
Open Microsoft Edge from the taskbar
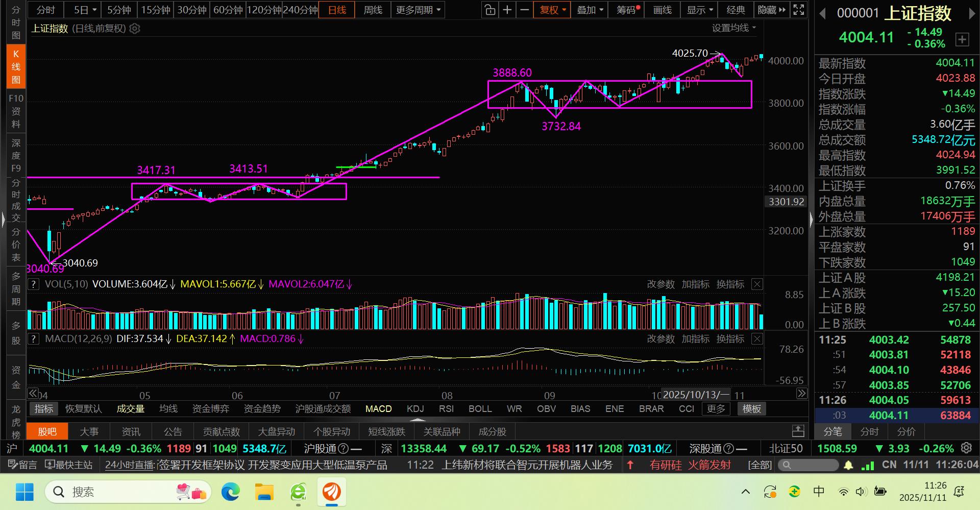coord(231,492)
